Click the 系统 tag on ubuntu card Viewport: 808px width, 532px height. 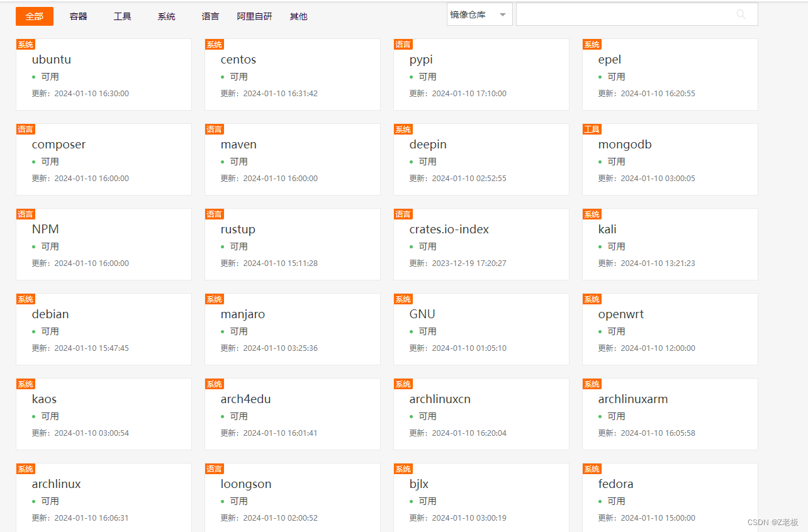[26, 44]
